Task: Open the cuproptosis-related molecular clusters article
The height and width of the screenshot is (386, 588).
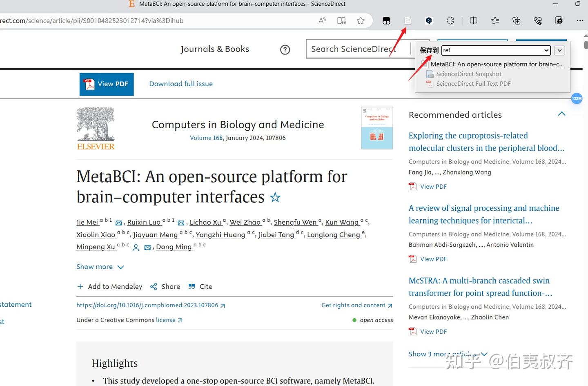Action: click(487, 142)
